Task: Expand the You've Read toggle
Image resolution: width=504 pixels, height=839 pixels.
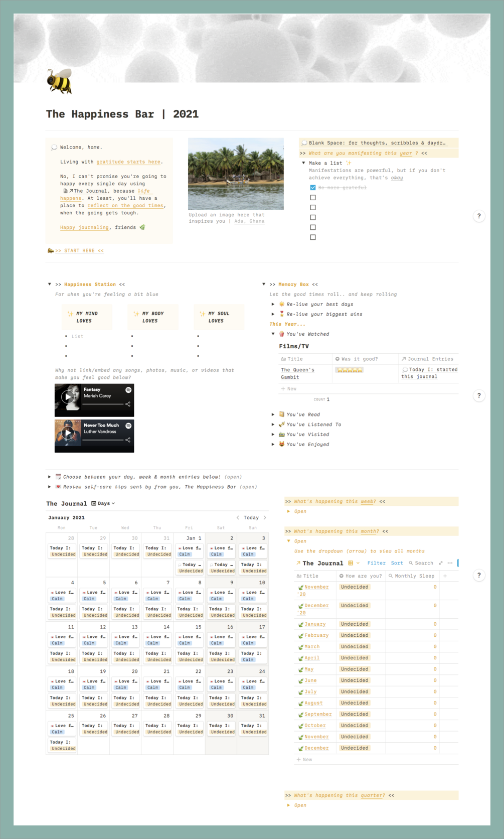Action: tap(273, 414)
